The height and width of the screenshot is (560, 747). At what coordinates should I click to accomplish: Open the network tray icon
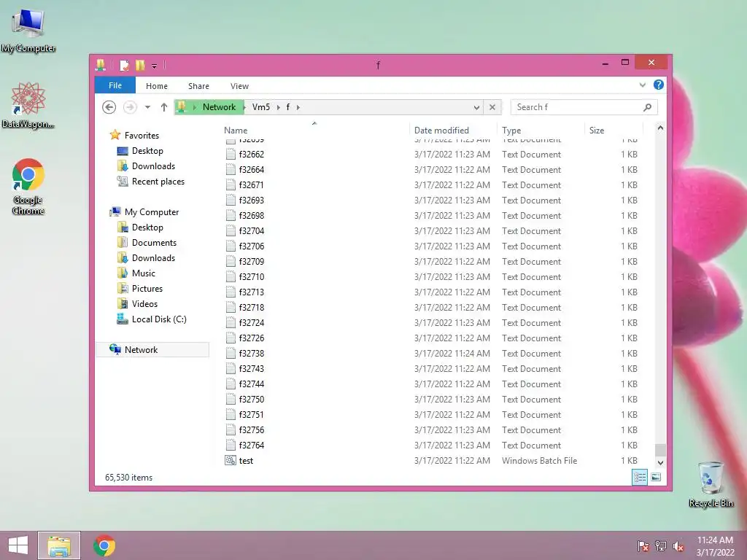pyautogui.click(x=661, y=545)
